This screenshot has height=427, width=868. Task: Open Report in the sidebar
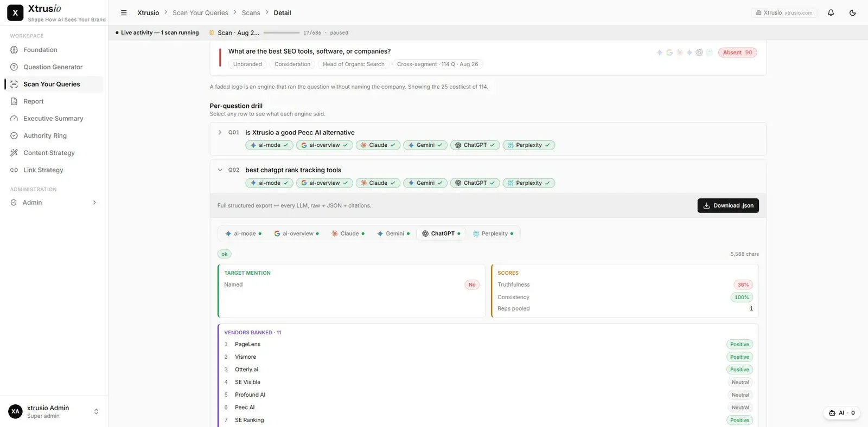click(x=54, y=101)
